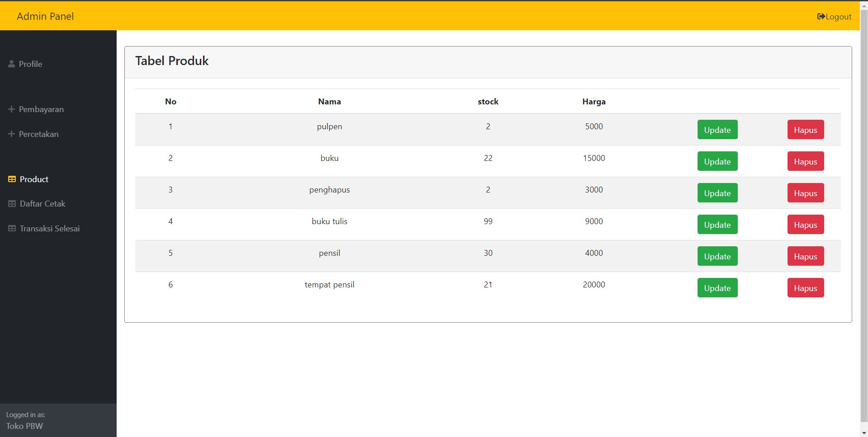Click the stock value 99
Viewport: 868px width, 437px height.
pos(488,221)
